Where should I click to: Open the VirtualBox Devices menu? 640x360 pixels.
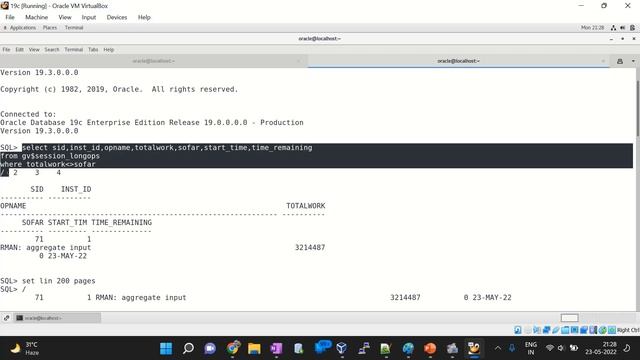pos(117,17)
